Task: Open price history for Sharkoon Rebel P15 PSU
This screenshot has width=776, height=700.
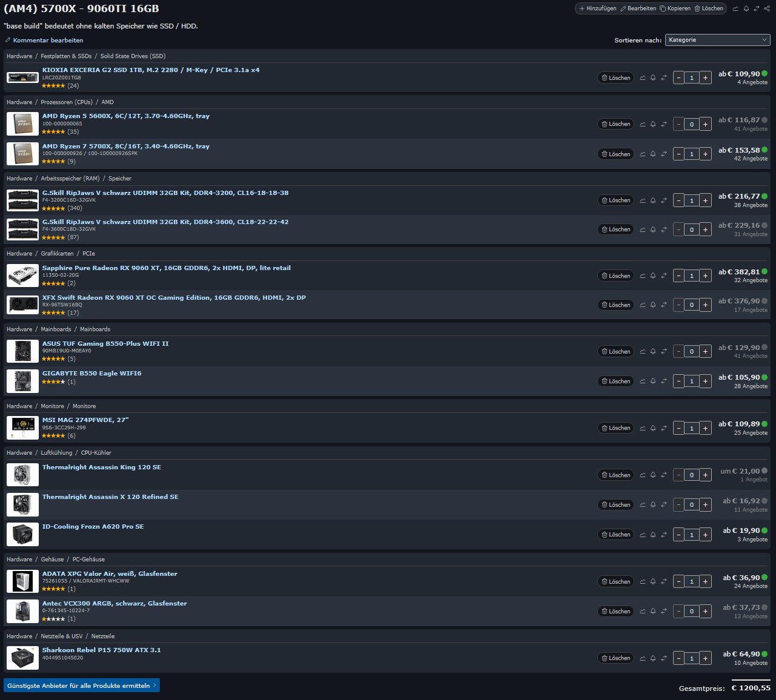Action: pyautogui.click(x=643, y=658)
